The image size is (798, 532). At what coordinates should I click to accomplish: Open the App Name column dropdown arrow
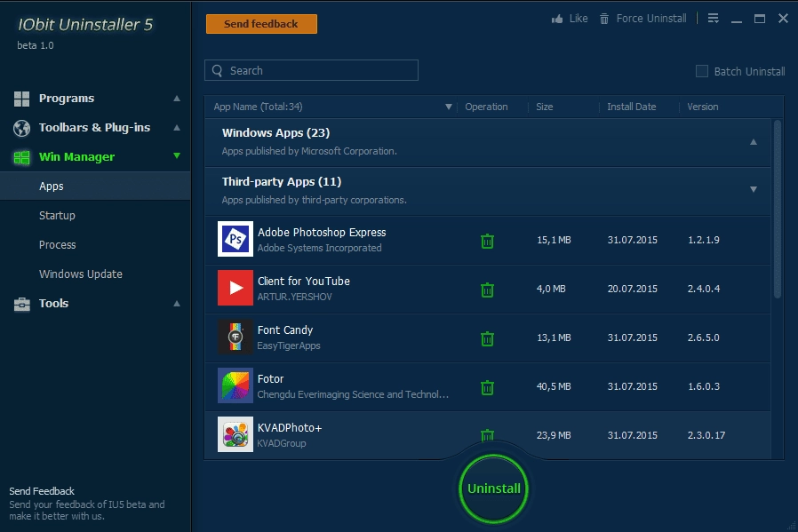(449, 107)
